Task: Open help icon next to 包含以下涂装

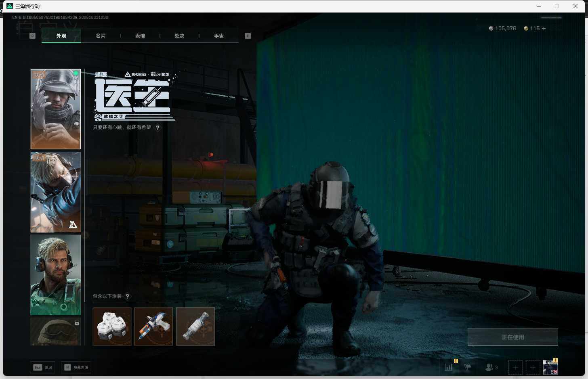Action: coord(128,296)
